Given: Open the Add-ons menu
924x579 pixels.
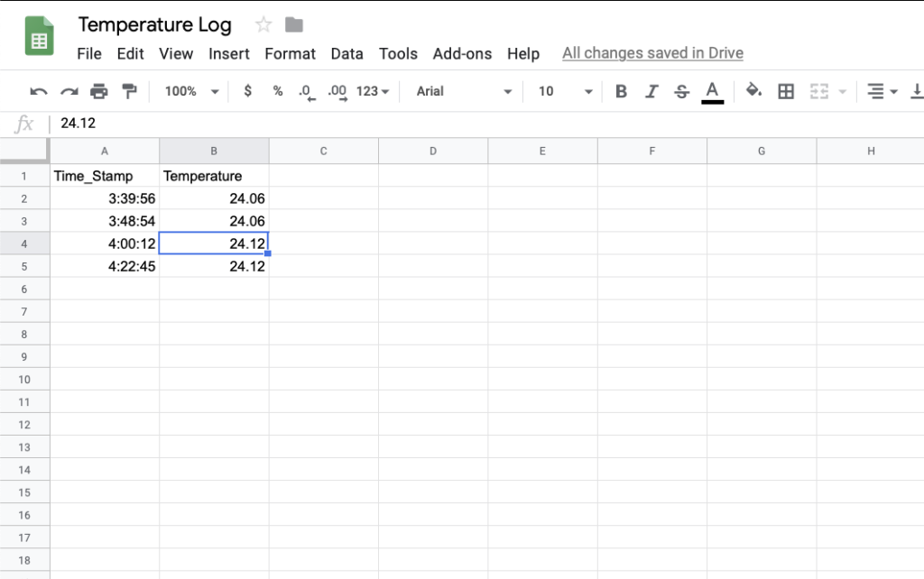Looking at the screenshot, I should pyautogui.click(x=463, y=53).
